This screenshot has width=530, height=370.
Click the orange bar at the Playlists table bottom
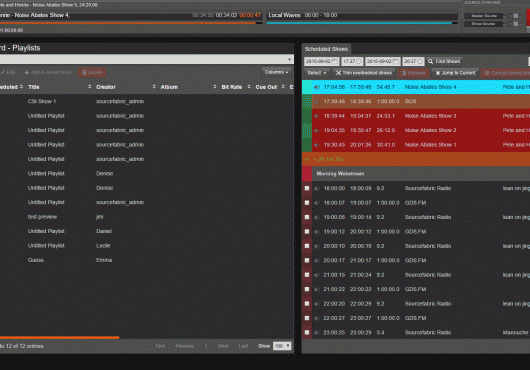pos(59,337)
